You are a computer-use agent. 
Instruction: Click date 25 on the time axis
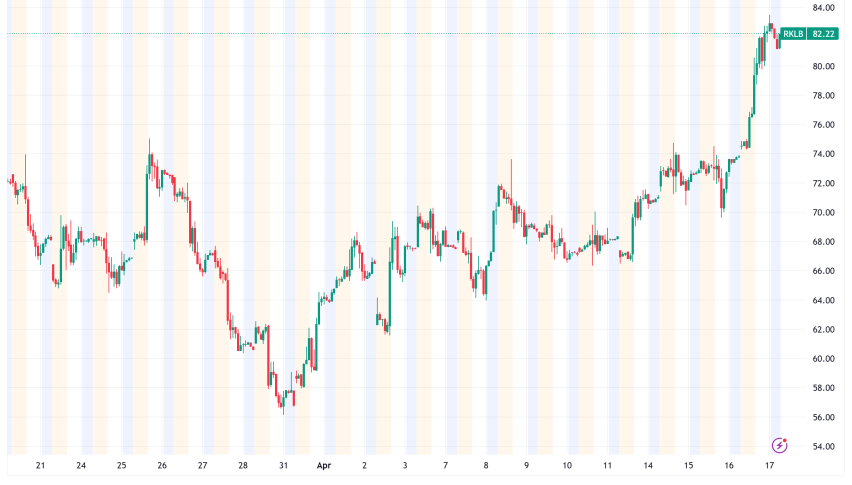(x=121, y=466)
